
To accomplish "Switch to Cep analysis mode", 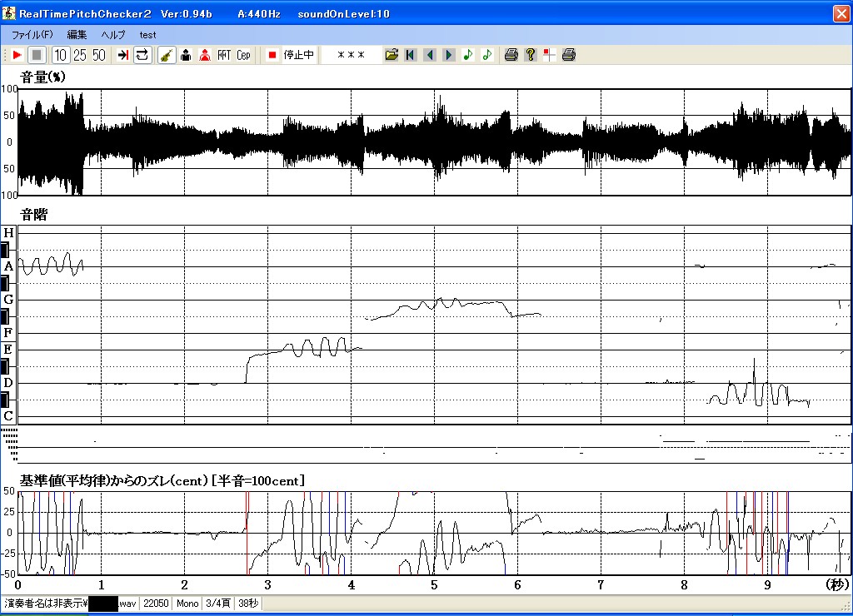I will 243,55.
